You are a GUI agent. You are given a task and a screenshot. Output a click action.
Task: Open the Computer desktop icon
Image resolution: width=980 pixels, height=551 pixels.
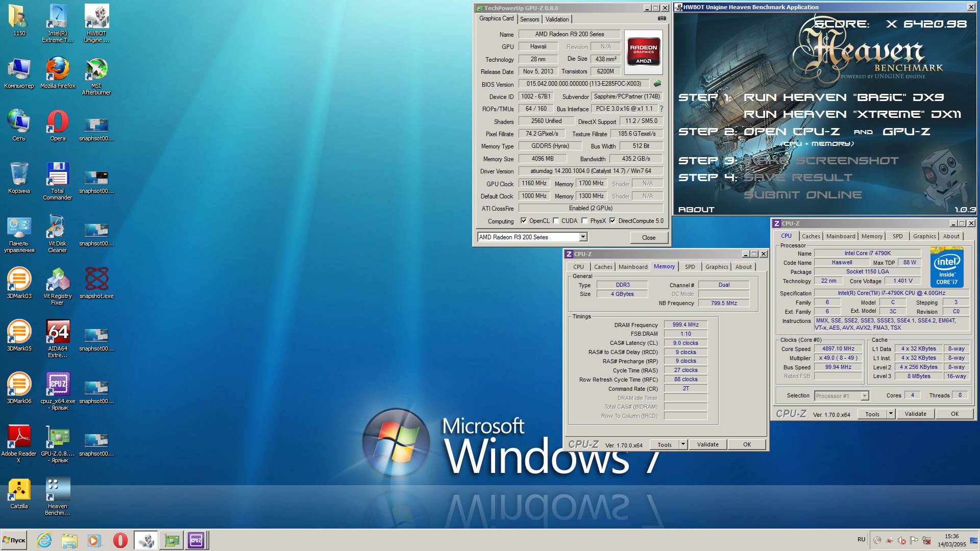click(19, 73)
